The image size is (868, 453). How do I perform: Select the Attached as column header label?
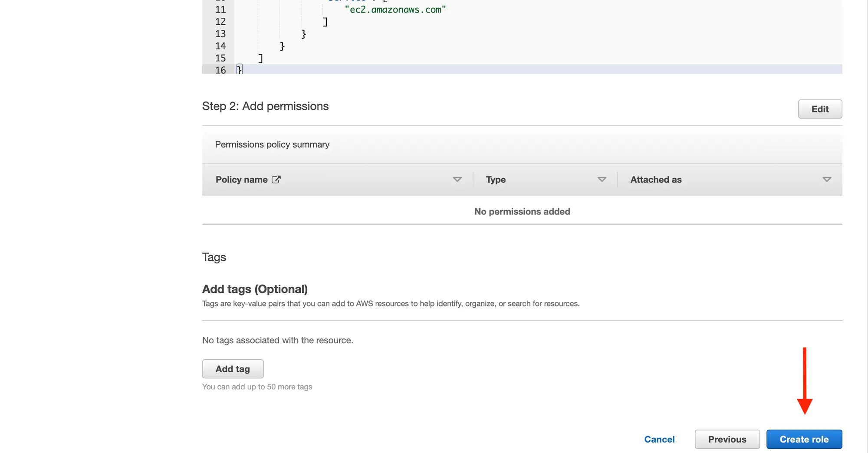[656, 180]
